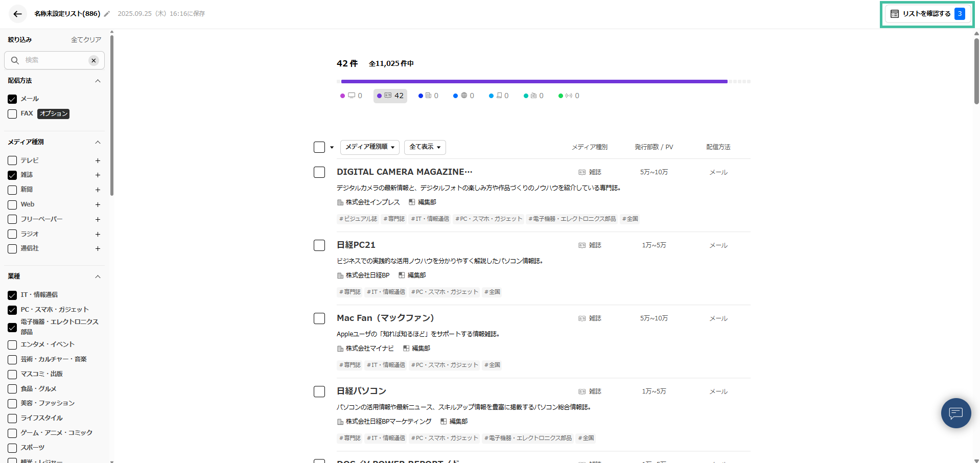This screenshot has height=463, width=980.
Task: Click inside the sidebar search input field
Action: click(51, 60)
